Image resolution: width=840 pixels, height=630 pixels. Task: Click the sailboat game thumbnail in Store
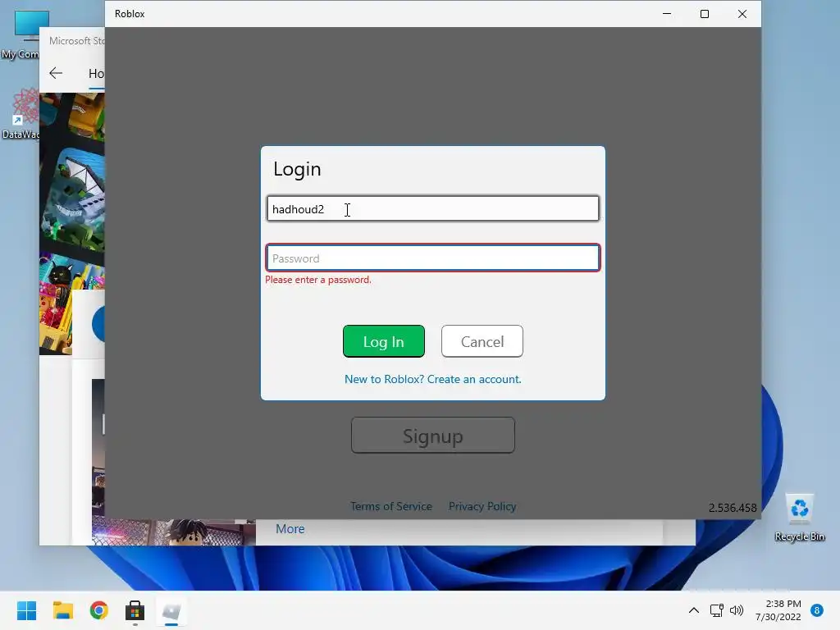74,199
